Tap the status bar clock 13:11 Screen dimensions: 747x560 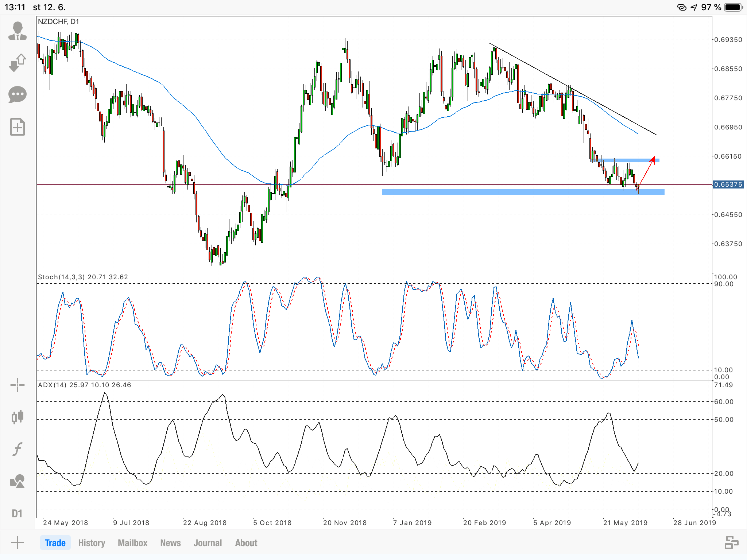[x=15, y=7]
